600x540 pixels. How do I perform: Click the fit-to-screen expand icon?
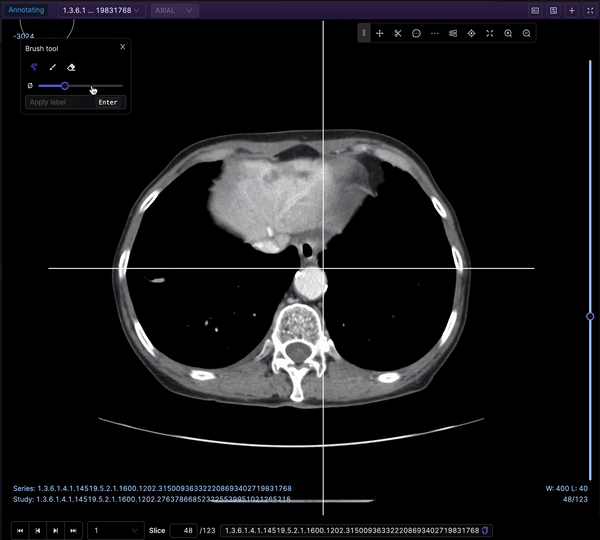[489, 33]
